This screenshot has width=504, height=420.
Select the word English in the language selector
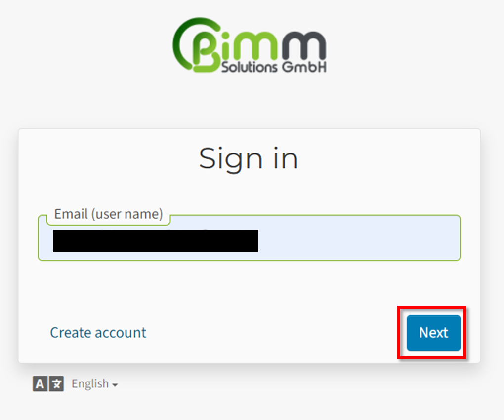coord(90,383)
